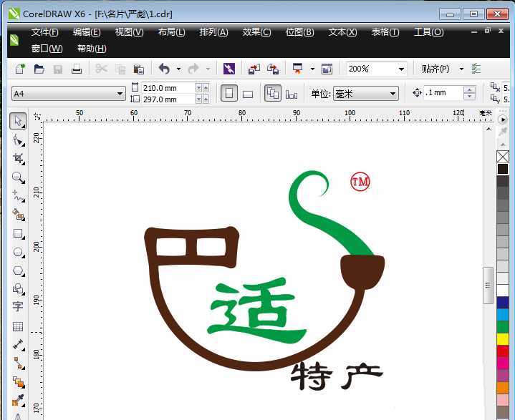Select the Blend effects tool

[x=18, y=382]
